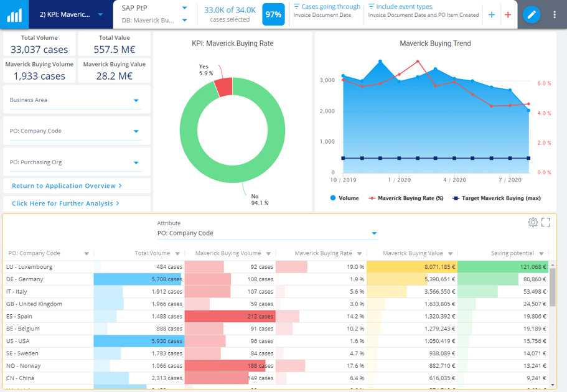Click the 'Cases going through' filter icon
Image resolution: width=567 pixels, height=392 pixels.
[x=296, y=6]
